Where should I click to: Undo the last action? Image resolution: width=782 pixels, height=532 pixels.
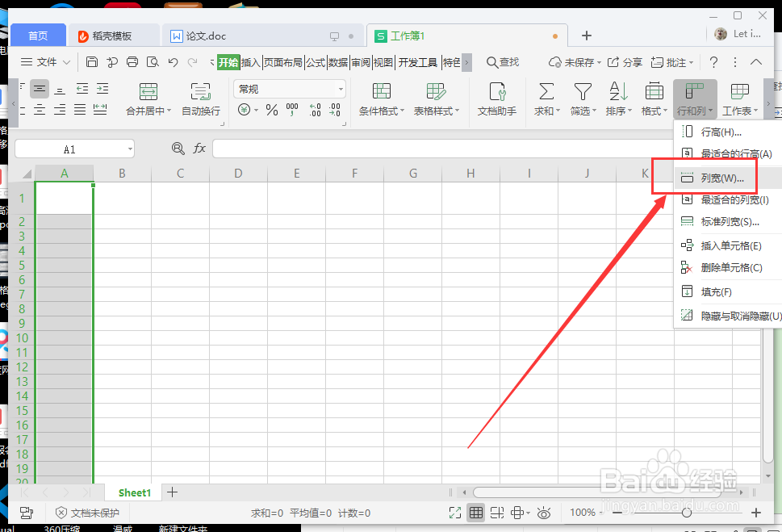click(x=173, y=62)
